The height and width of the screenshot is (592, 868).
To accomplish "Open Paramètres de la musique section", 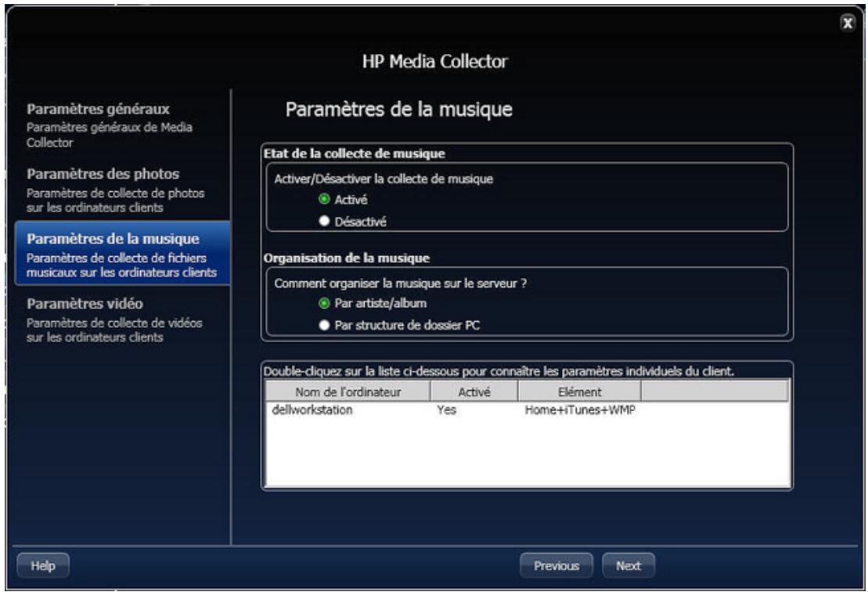I will tap(122, 254).
